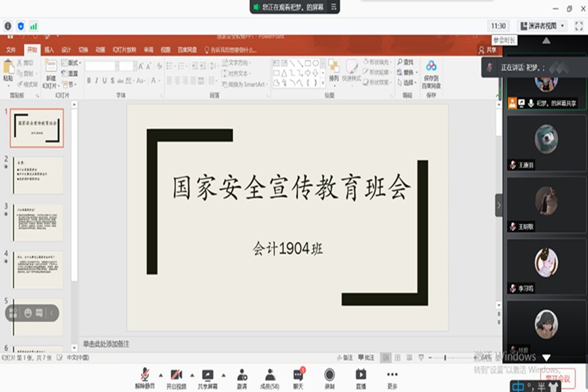This screenshot has width=588, height=392.
Task: Select slide 3 thumbnail in slide panel
Action: (x=39, y=222)
